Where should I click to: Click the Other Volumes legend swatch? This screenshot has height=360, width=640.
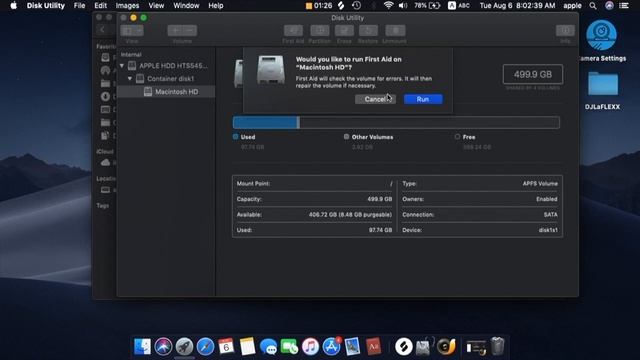tap(347, 137)
